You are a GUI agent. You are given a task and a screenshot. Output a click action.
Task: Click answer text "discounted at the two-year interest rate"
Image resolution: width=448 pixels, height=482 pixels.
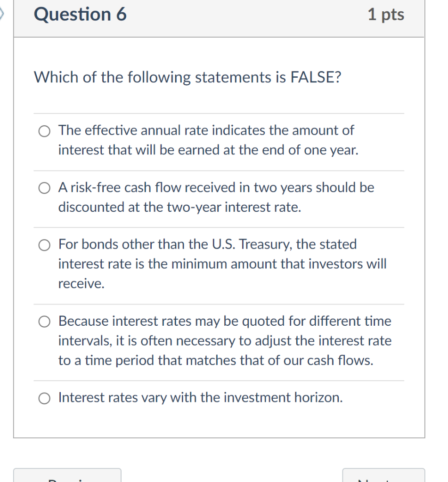pos(179,208)
